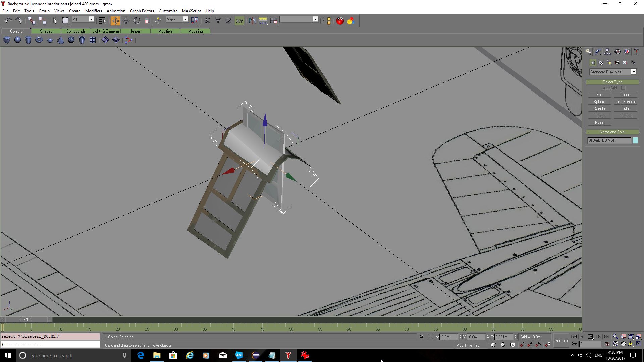Toggle the selection lock icon
This screenshot has height=362, width=644.
tap(421, 337)
